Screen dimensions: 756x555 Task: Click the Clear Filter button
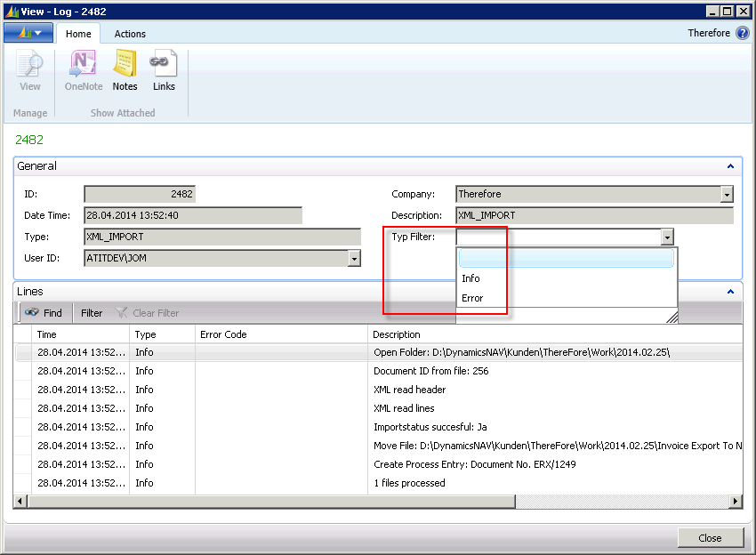coord(148,313)
